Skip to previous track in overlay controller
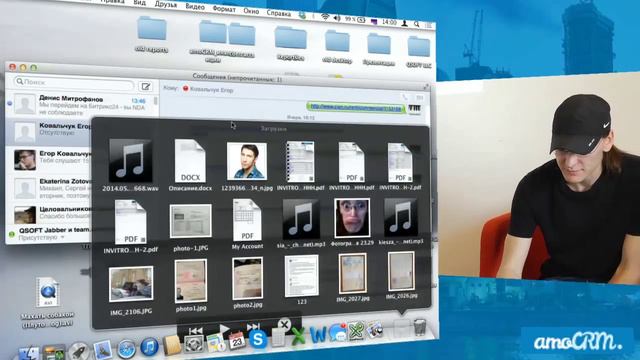This screenshot has width=640, height=360. click(196, 331)
